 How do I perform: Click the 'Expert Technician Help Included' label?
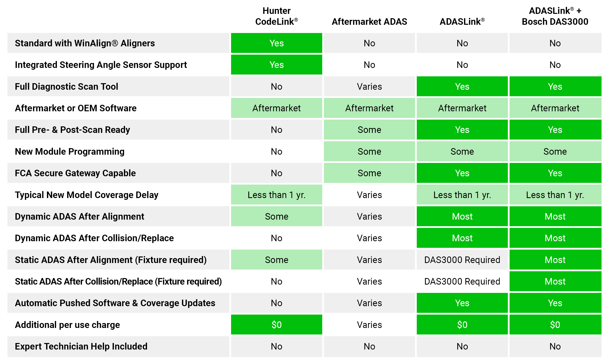click(x=81, y=346)
